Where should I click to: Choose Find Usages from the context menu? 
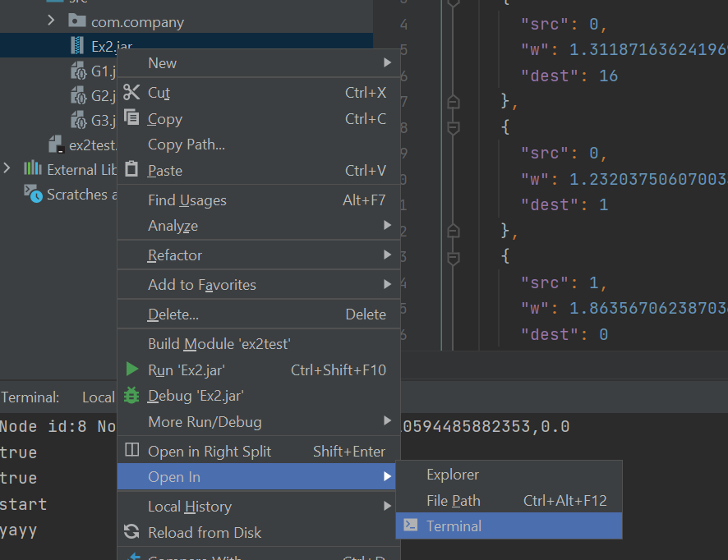click(187, 200)
